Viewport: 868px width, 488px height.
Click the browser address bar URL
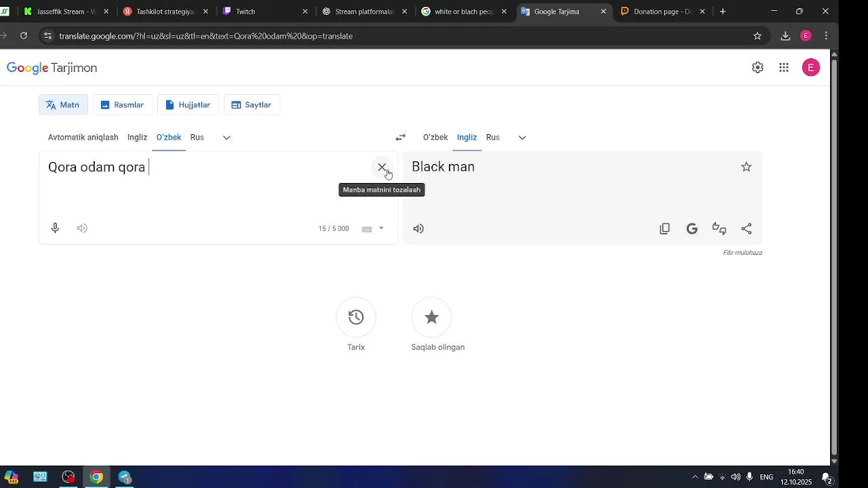(x=205, y=36)
